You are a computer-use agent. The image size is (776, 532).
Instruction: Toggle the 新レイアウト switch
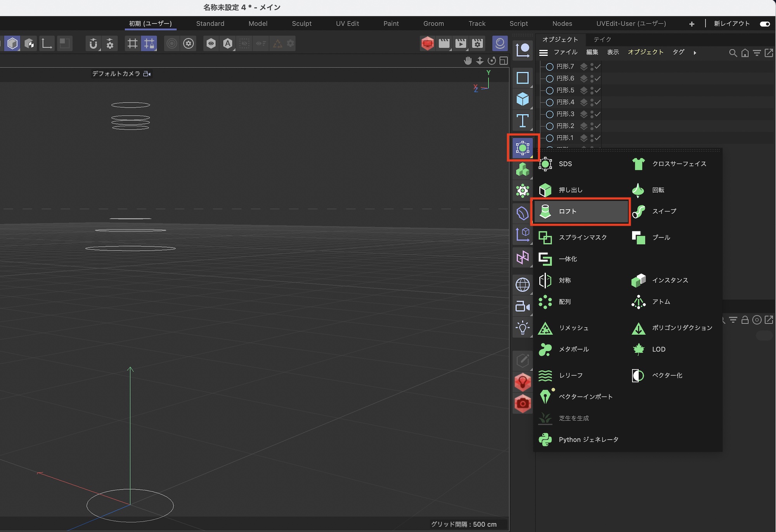[765, 24]
